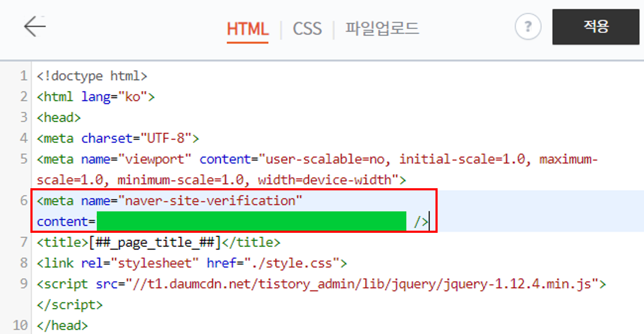Go back with the left arrow icon
The height and width of the screenshot is (334, 644).
[35, 27]
